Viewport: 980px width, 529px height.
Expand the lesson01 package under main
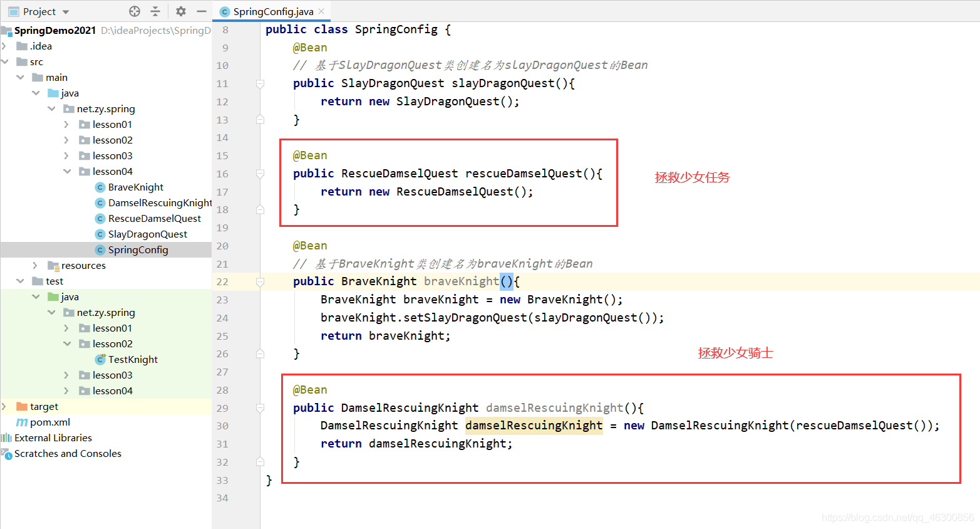[x=67, y=124]
